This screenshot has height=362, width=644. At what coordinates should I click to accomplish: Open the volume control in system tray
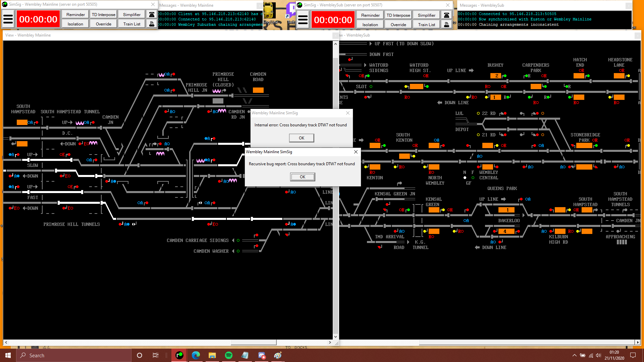[599, 355]
